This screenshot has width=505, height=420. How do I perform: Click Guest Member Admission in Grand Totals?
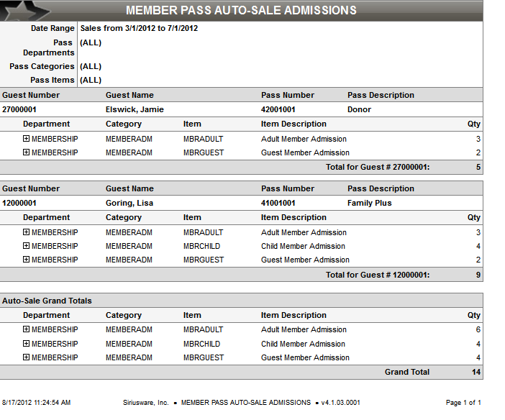[x=305, y=357]
